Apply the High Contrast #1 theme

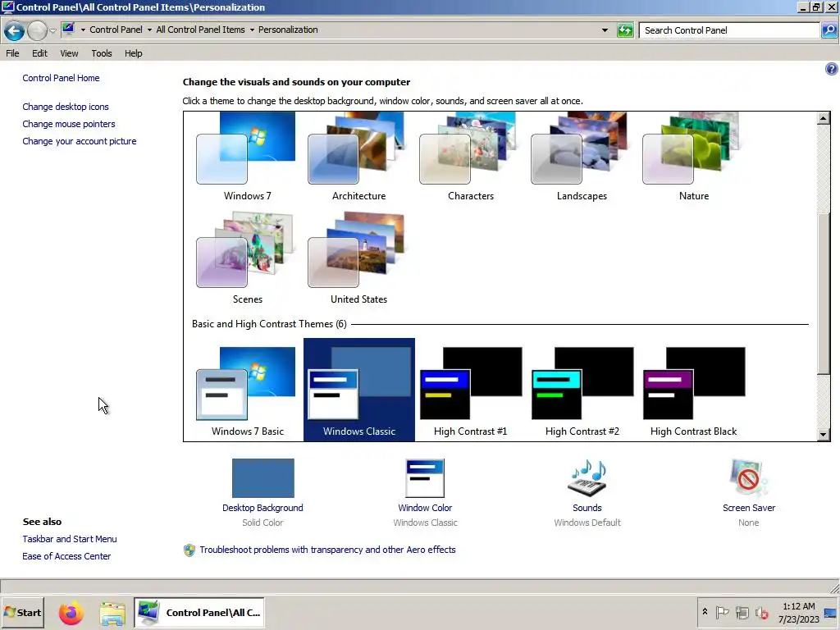pyautogui.click(x=470, y=390)
